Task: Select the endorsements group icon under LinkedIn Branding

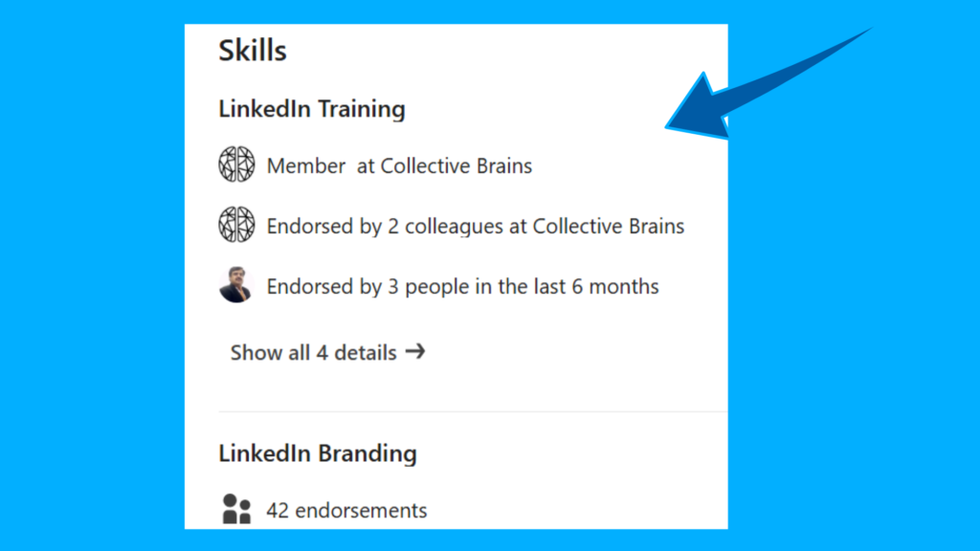Action: pos(234,507)
